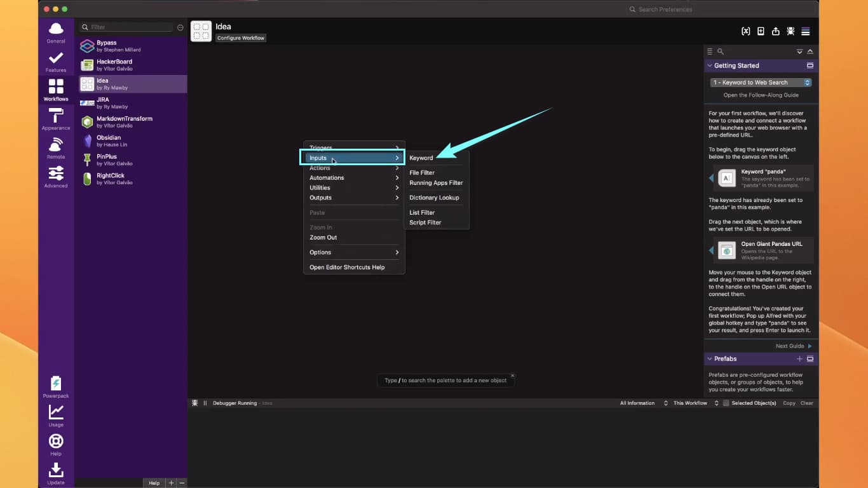
Task: Open the Remote section
Action: (x=56, y=148)
